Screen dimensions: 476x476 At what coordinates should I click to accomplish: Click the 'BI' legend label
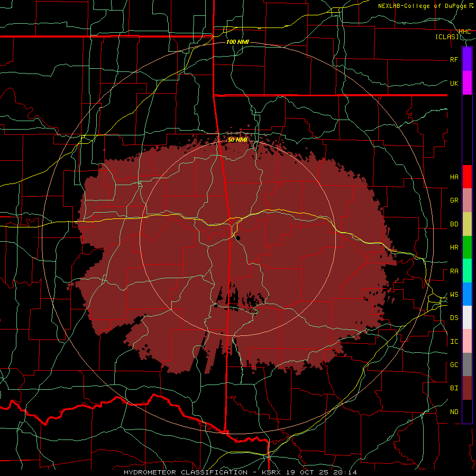coord(454,388)
